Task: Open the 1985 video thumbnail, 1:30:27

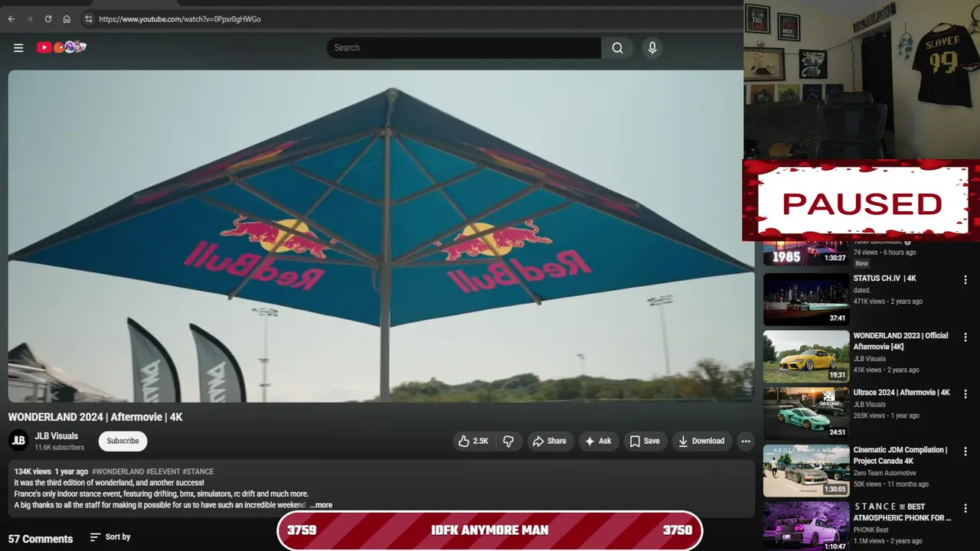Action: point(806,253)
